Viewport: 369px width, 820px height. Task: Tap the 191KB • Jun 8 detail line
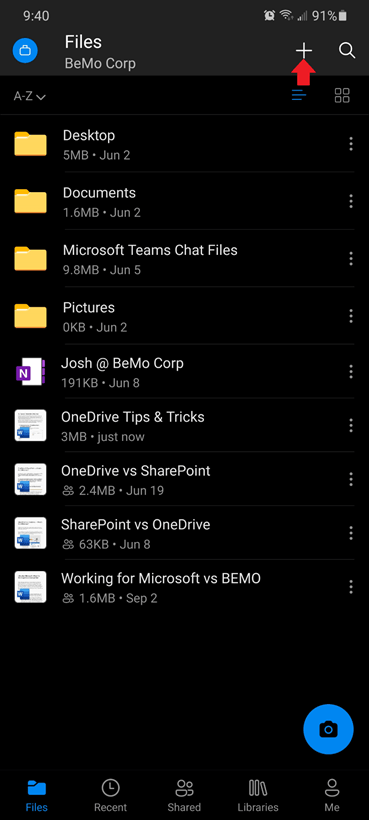pyautogui.click(x=100, y=383)
